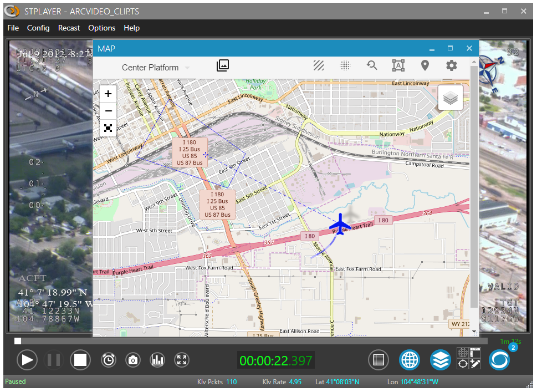Screen dimensions: 537x392
Task: Expand the Center Platform dropdown
Action: click(156, 68)
